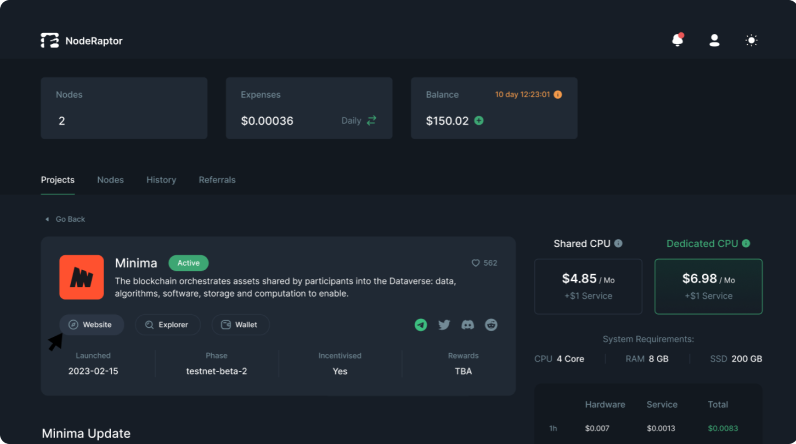Image resolution: width=796 pixels, height=444 pixels.
Task: Open the History tab
Action: click(161, 180)
